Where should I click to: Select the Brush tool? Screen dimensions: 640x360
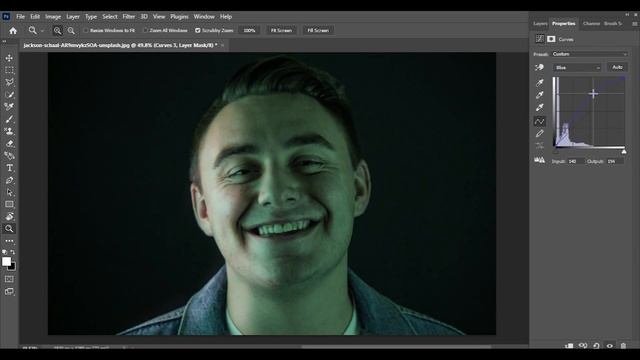9,119
